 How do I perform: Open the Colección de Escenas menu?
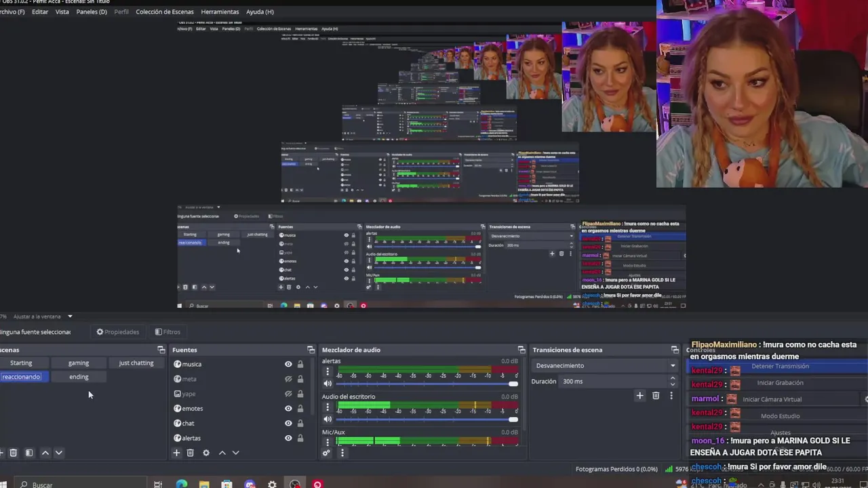point(165,12)
